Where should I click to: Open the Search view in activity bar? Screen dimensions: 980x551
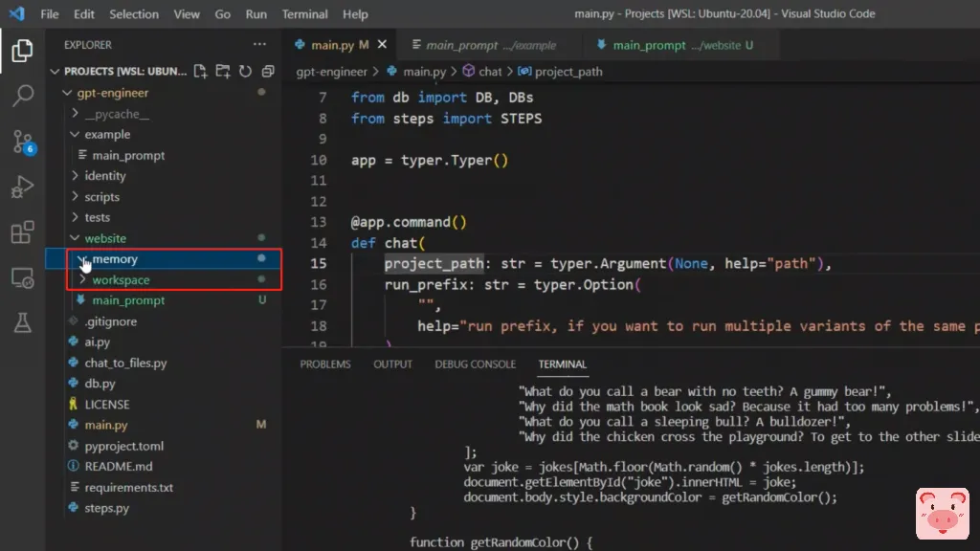pos(23,96)
